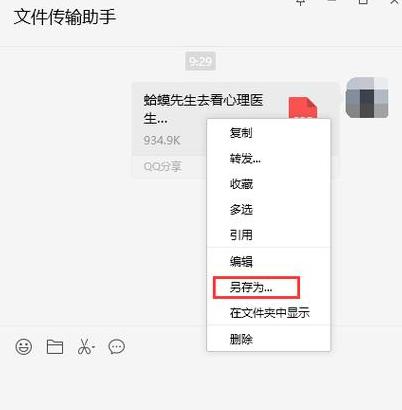
Task: Click the message text input area
Action: point(201,383)
